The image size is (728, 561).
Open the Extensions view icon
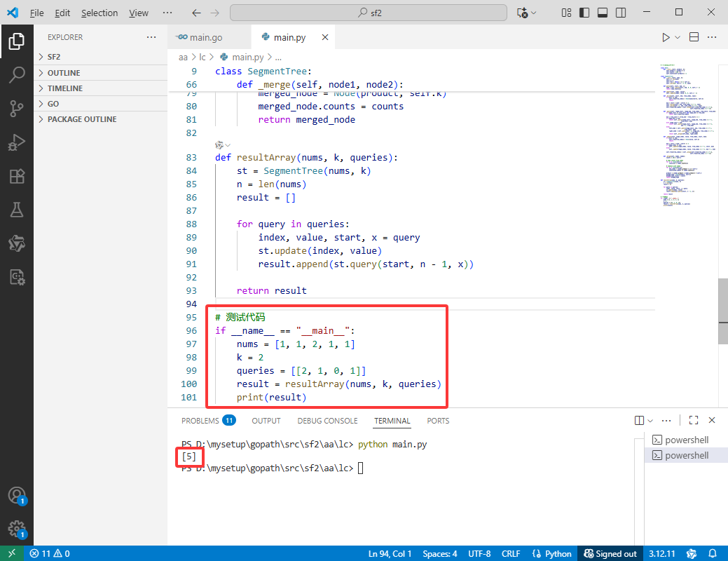17,176
